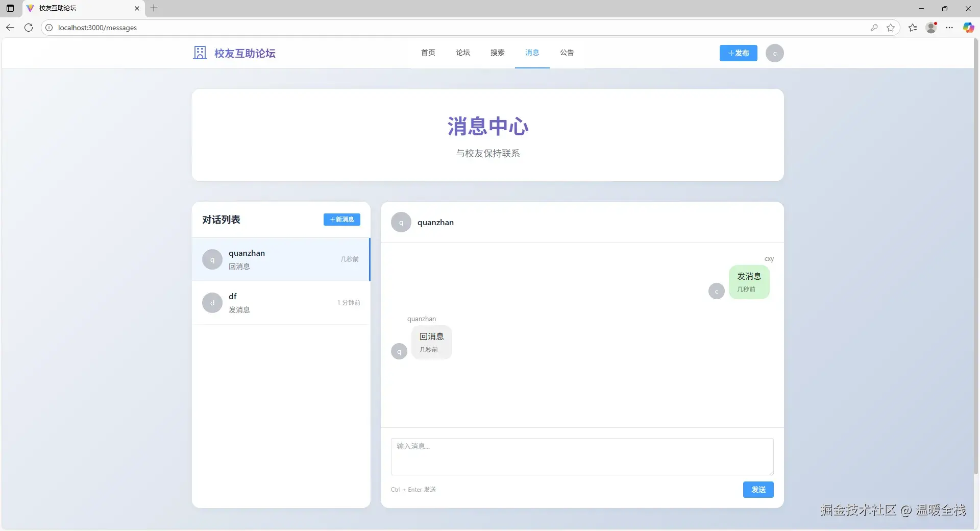980x531 pixels.
Task: Click the avatar beside 回消息 bubble
Action: coord(399,351)
